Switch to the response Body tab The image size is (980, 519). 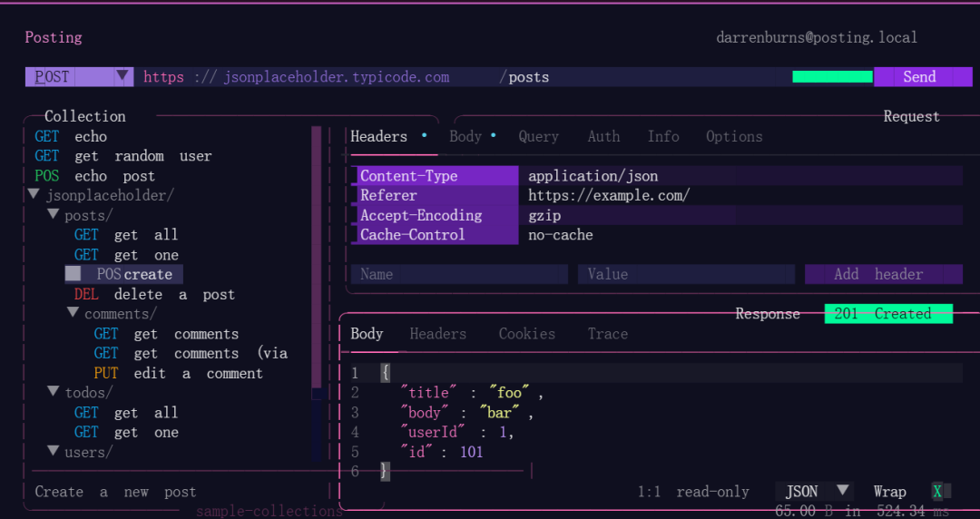(367, 333)
